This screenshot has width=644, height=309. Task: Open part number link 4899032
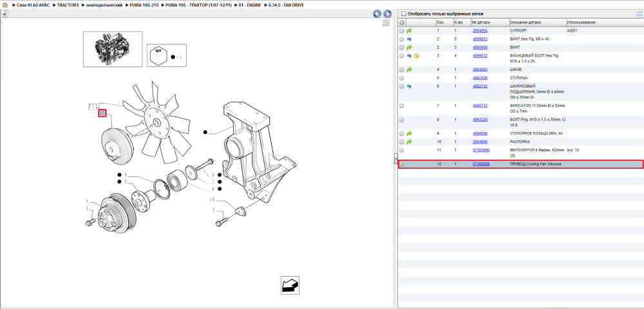tap(480, 56)
